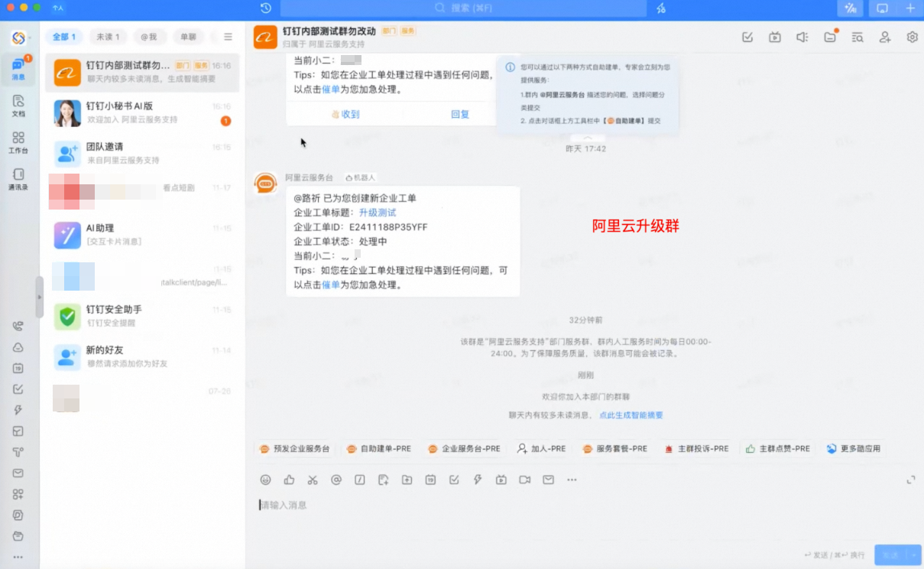Take a screenshot with the scissors icon

tap(313, 480)
